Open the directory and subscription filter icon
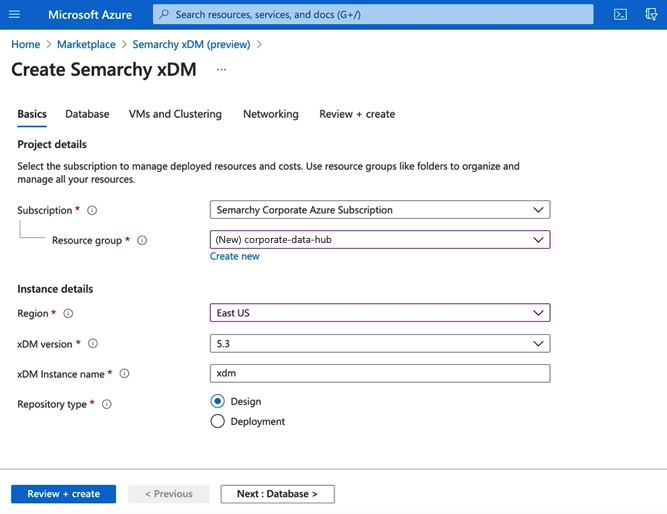This screenshot has width=667, height=514. click(x=652, y=14)
